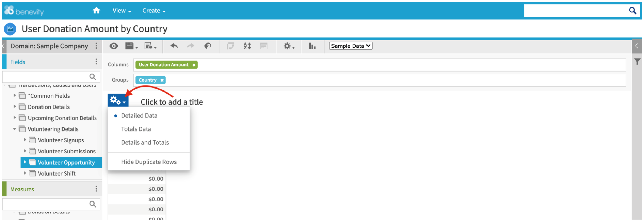The image size is (644, 222).
Task: Click the Undo All icon
Action: [x=207, y=46]
